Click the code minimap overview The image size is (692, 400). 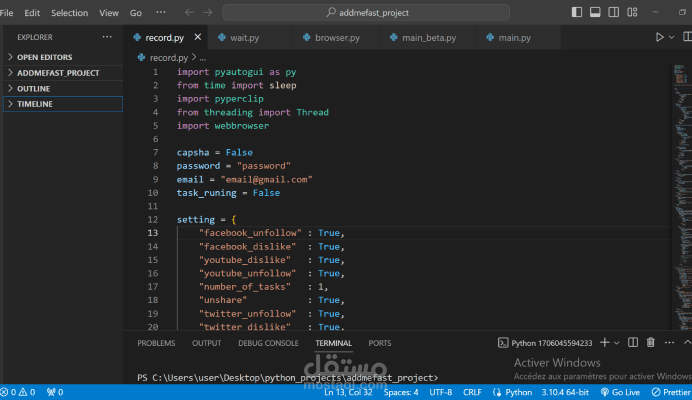tap(682, 196)
